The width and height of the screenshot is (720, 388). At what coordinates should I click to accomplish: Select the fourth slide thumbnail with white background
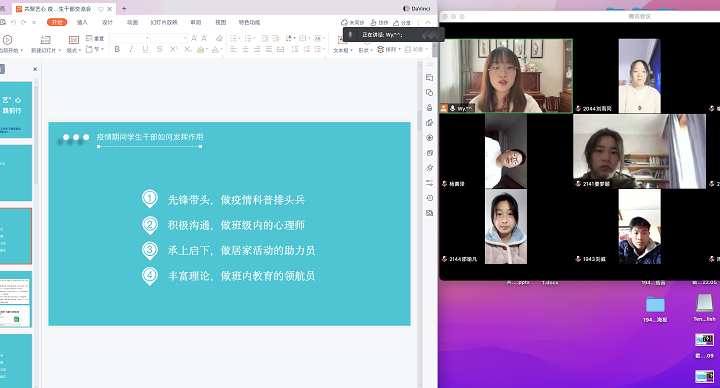click(x=16, y=299)
